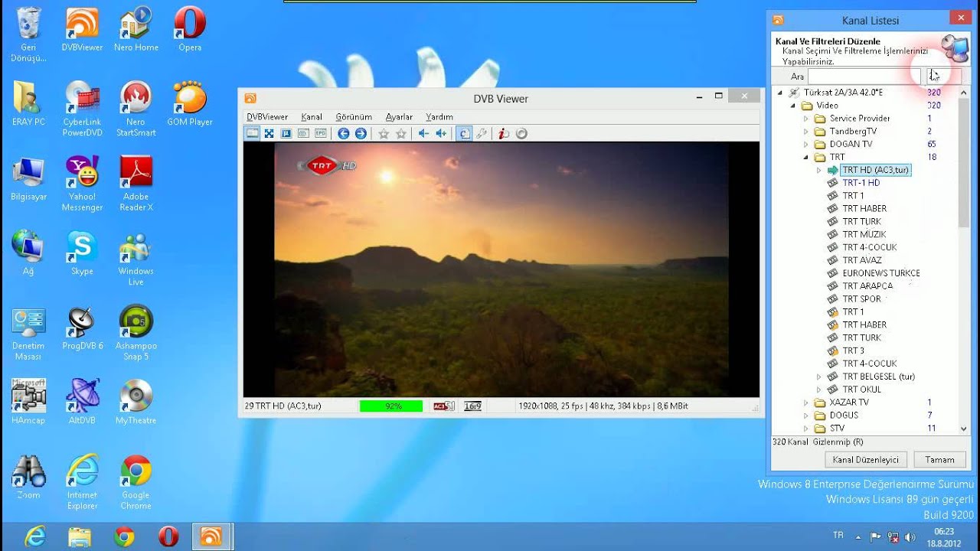Select the EURONEWS TURKCE channel

pyautogui.click(x=881, y=273)
